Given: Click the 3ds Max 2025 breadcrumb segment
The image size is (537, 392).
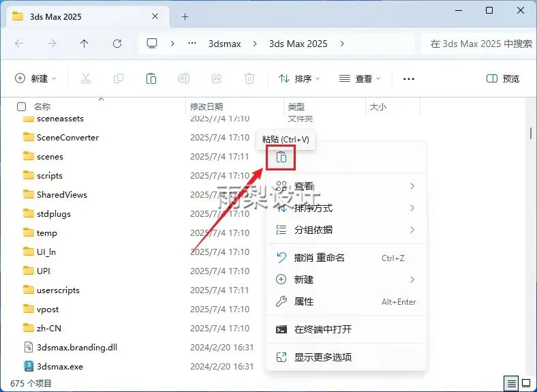Looking at the screenshot, I should (x=298, y=44).
